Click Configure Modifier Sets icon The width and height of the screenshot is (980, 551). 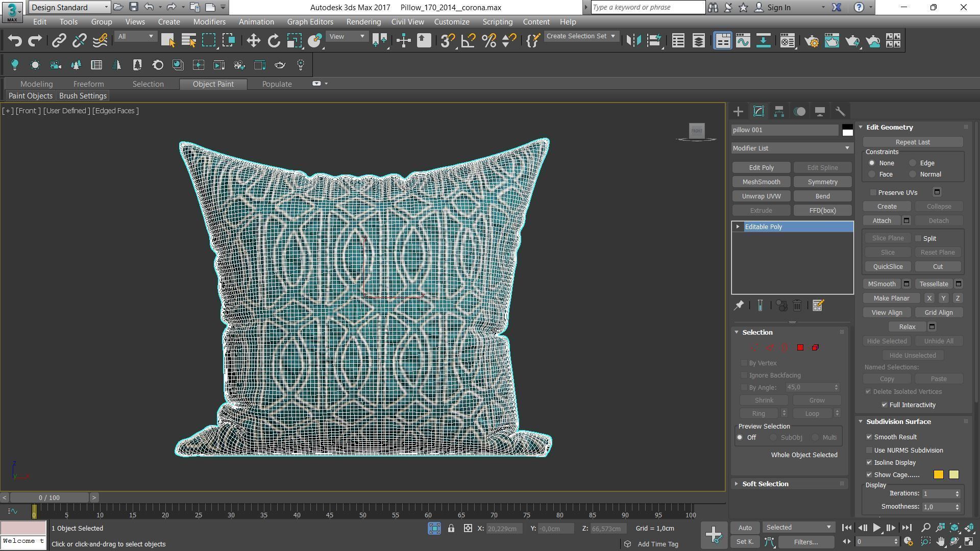tap(818, 306)
